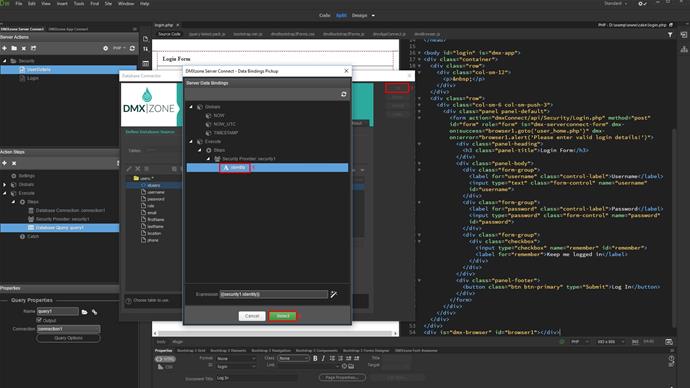This screenshot has width=690, height=388.
Task: Select CSS mode in Properties inspector
Action: [165, 367]
